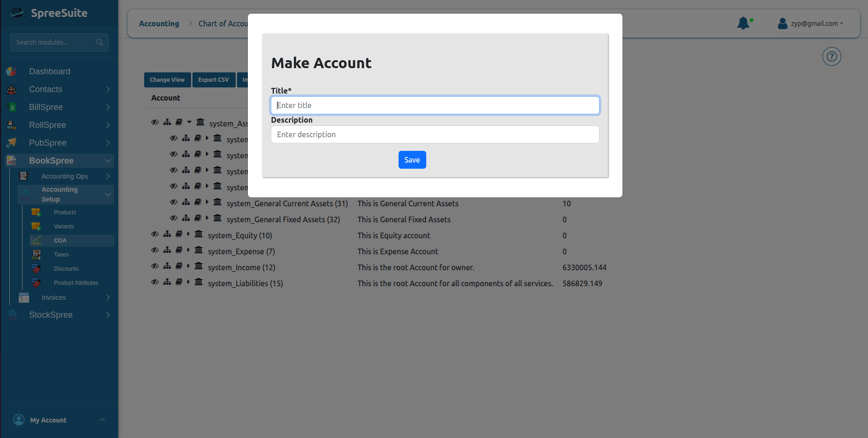
Task: Click the Taxes calculator icon
Action: (x=36, y=255)
